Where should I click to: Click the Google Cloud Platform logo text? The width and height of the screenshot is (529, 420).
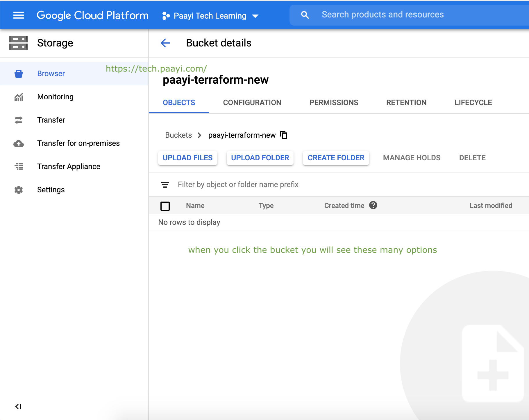click(x=93, y=15)
